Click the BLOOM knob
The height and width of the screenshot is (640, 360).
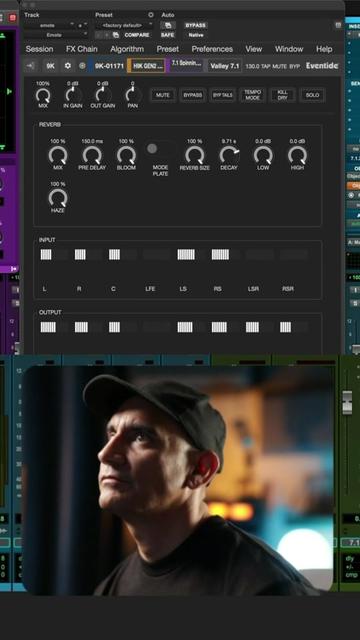click(x=126, y=156)
